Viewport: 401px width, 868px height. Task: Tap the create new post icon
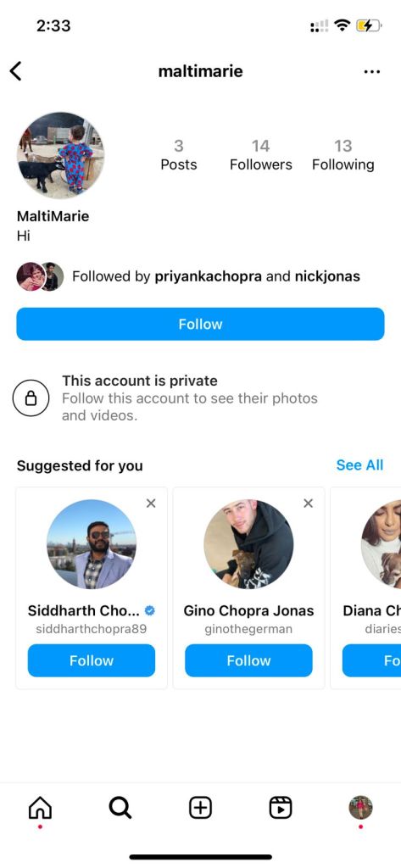coord(200,808)
